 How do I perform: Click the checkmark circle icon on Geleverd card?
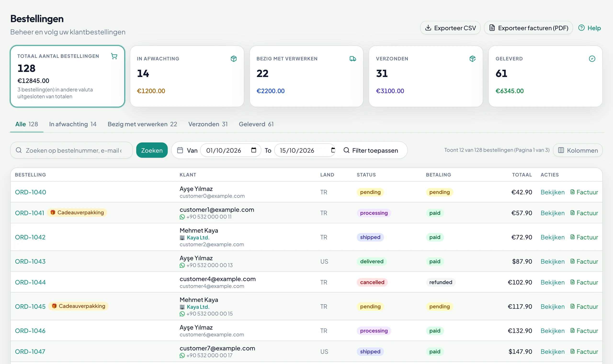(x=592, y=59)
